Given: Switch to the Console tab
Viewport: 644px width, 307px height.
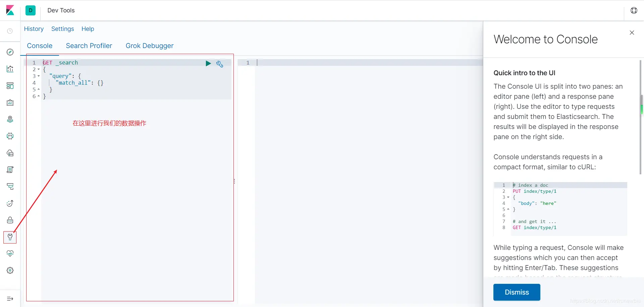Looking at the screenshot, I should (40, 46).
